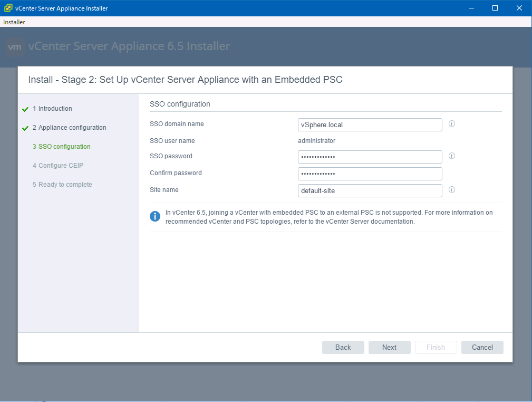
Task: Click the administrator SSO user name text
Action: (316, 140)
